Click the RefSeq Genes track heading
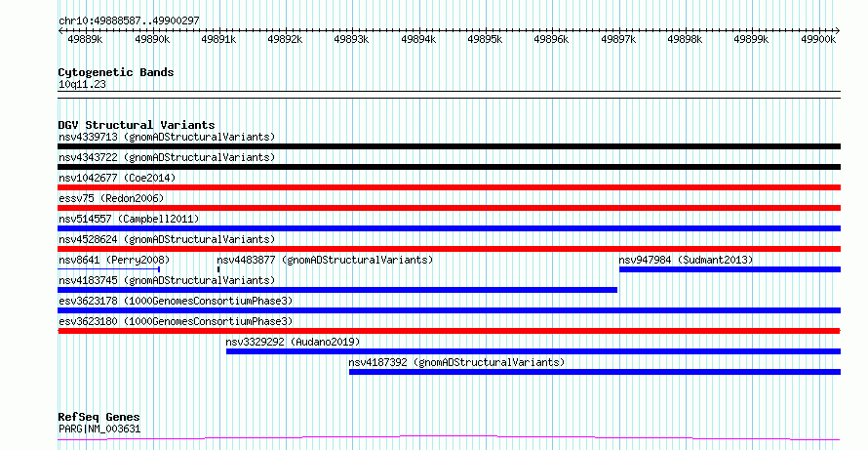868x450 pixels. 99,418
